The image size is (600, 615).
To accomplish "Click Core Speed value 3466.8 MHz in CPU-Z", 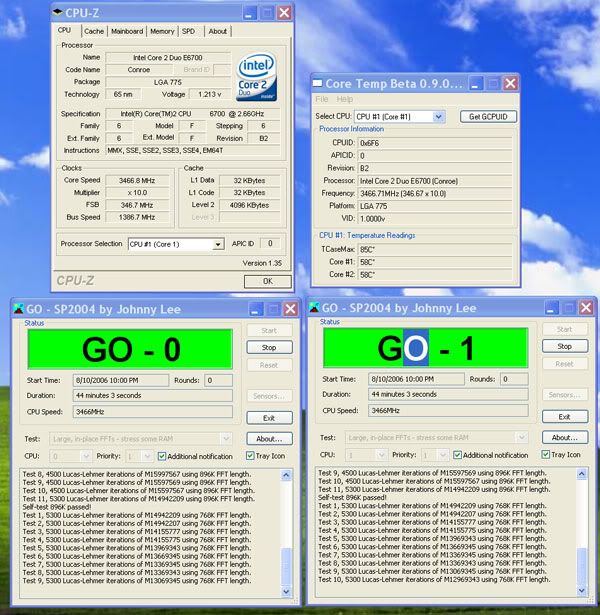I will click(137, 180).
